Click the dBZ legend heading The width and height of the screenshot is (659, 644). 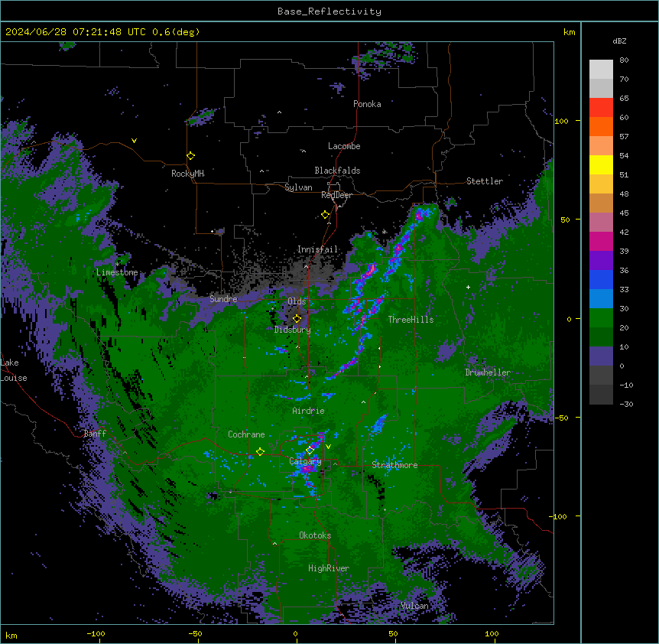[619, 41]
